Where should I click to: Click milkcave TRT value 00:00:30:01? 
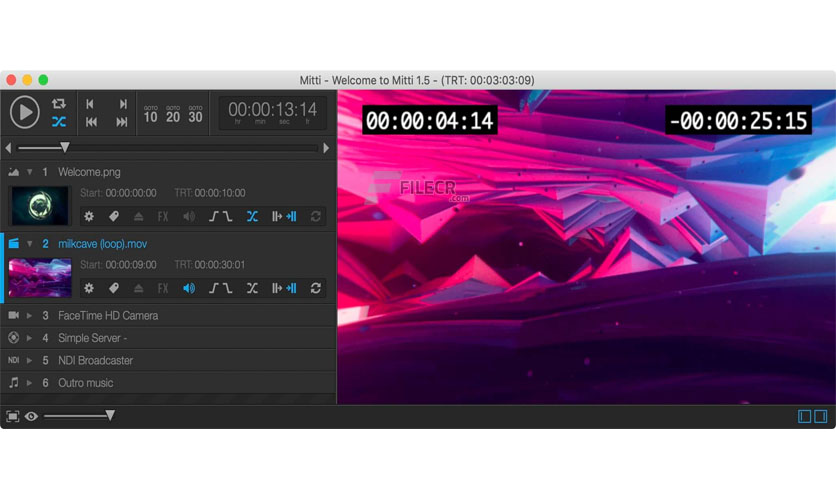click(220, 264)
